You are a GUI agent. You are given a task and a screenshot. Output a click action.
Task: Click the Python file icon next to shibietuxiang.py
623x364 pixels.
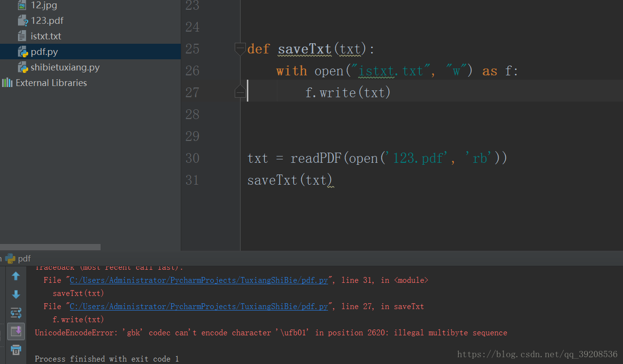point(21,67)
